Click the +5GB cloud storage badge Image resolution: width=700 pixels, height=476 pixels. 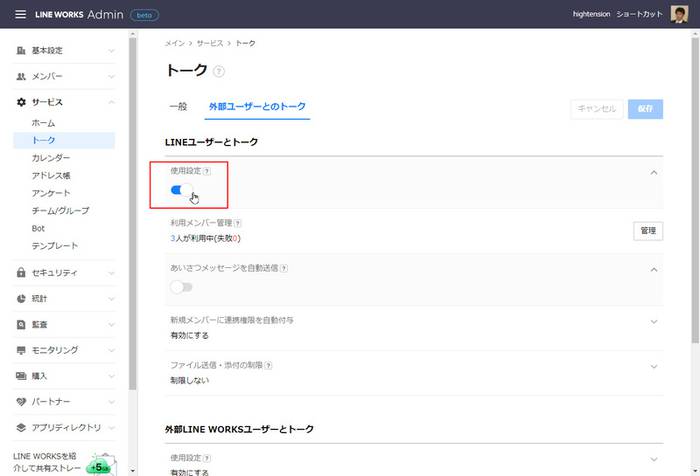pyautogui.click(x=99, y=467)
